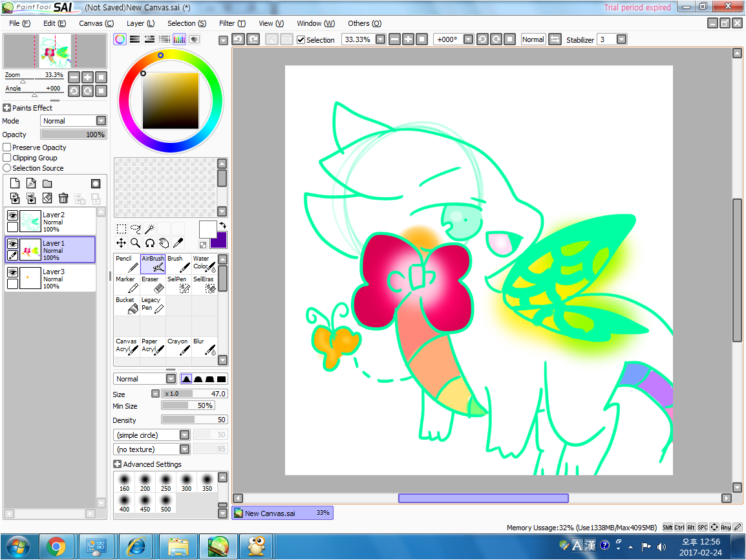
Task: Activate the move layer tool
Action: point(122,243)
